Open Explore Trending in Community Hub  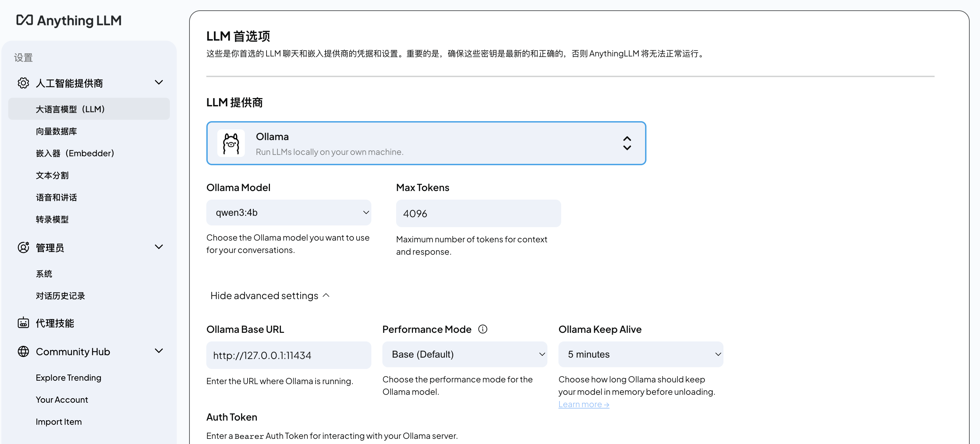pos(68,377)
